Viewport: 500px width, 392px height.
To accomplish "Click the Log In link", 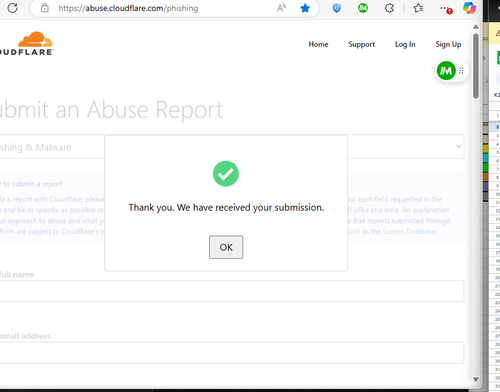I will [405, 44].
